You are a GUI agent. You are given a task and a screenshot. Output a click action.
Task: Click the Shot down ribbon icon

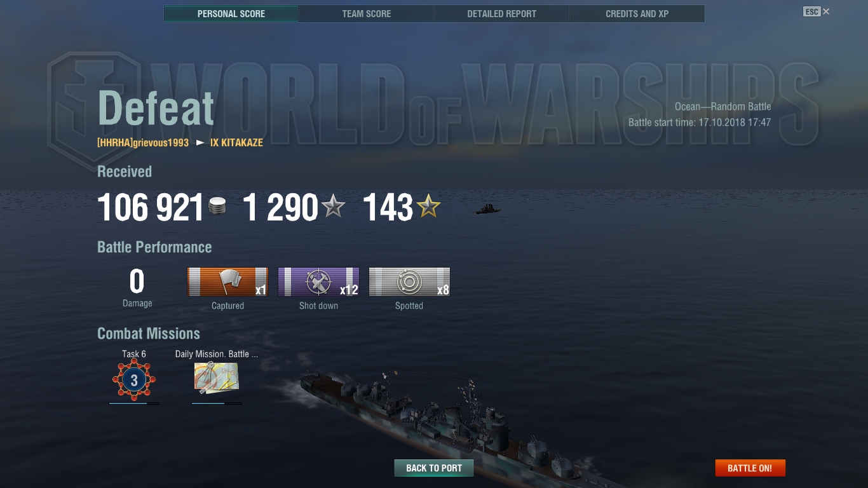[318, 281]
